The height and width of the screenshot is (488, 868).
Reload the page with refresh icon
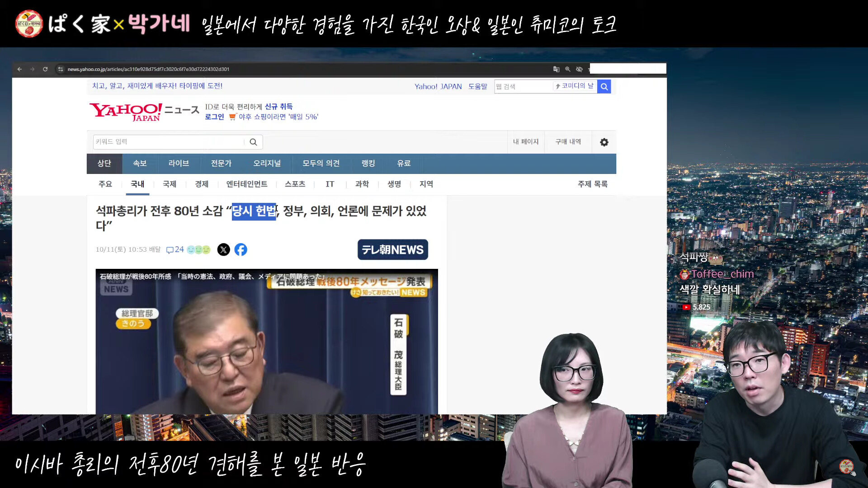(45, 69)
